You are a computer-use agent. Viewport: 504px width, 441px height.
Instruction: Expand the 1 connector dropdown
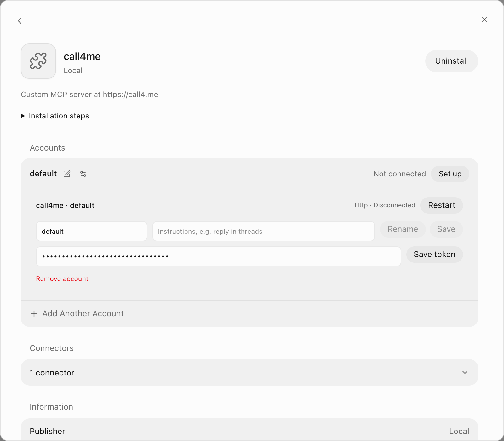pyautogui.click(x=249, y=372)
